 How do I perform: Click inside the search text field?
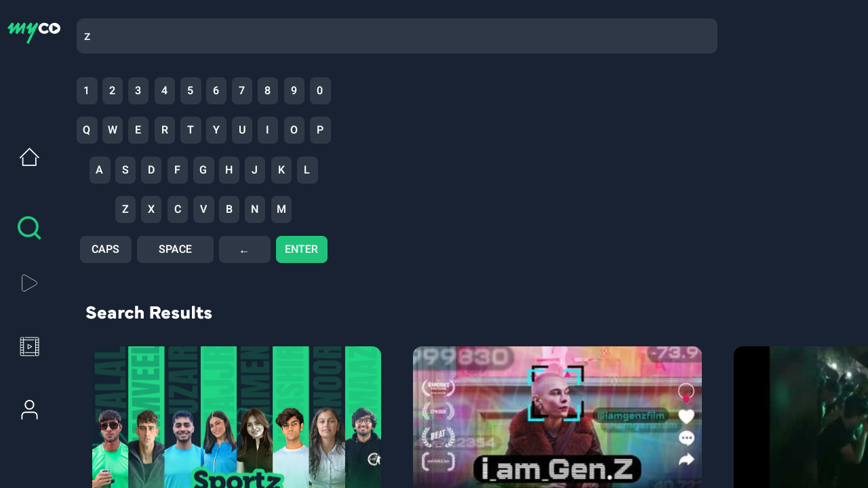(397, 36)
